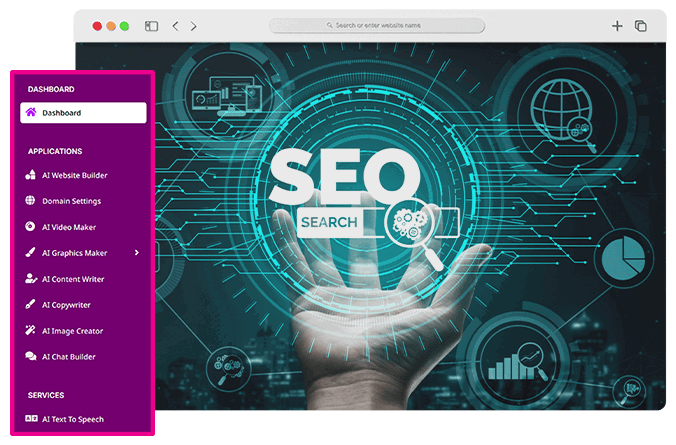Go back with the browser back arrow
Image resolution: width=676 pixels, height=445 pixels.
click(x=175, y=26)
